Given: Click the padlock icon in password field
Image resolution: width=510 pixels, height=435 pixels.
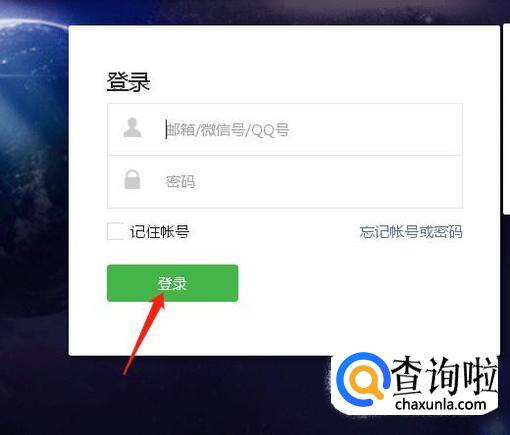Looking at the screenshot, I should (132, 180).
